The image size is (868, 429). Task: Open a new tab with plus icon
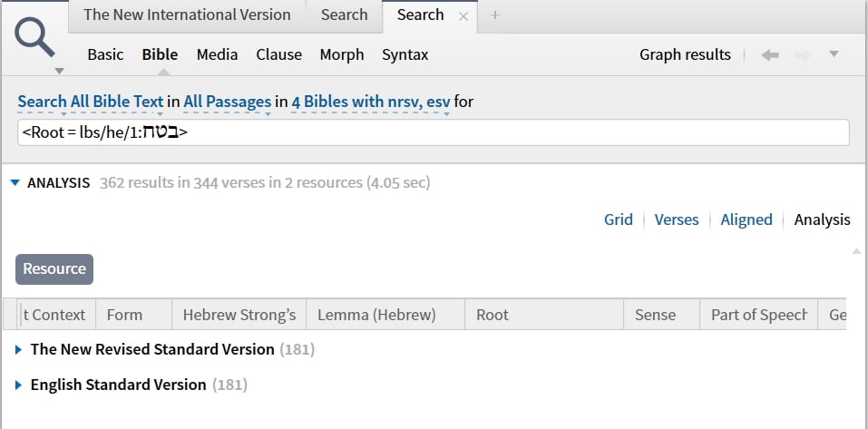pos(494,15)
